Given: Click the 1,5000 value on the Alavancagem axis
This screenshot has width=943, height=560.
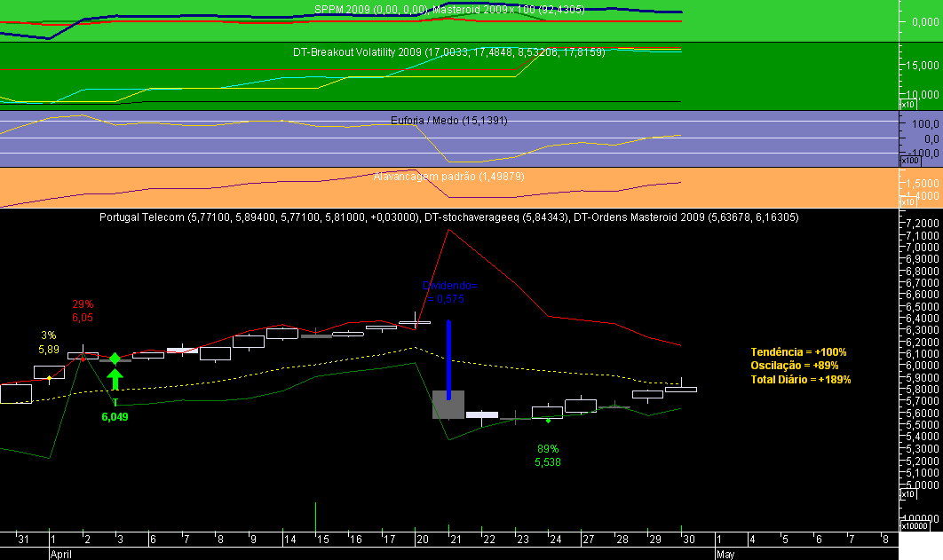Looking at the screenshot, I should (924, 183).
